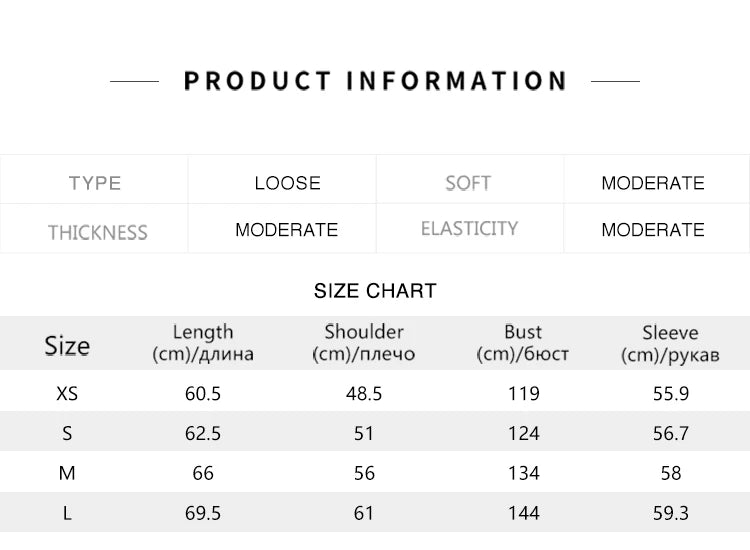Viewport: 750px width, 550px height.
Task: Click the 59.3 sleeve value for L
Action: (670, 513)
